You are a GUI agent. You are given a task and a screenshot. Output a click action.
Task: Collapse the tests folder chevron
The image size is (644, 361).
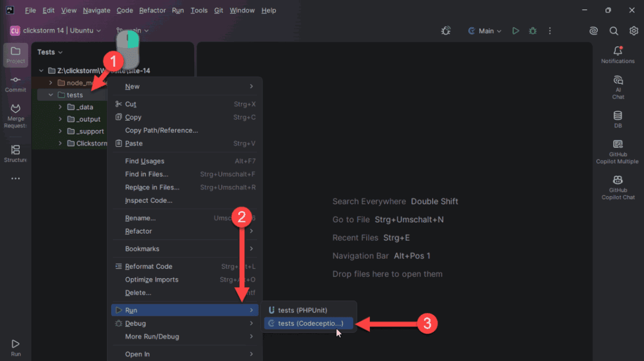tap(51, 95)
